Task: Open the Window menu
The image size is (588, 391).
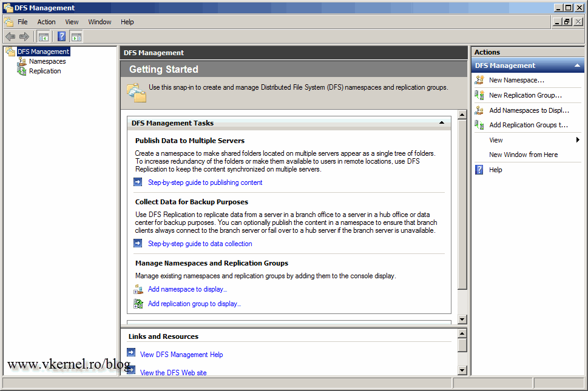Action: (x=100, y=21)
